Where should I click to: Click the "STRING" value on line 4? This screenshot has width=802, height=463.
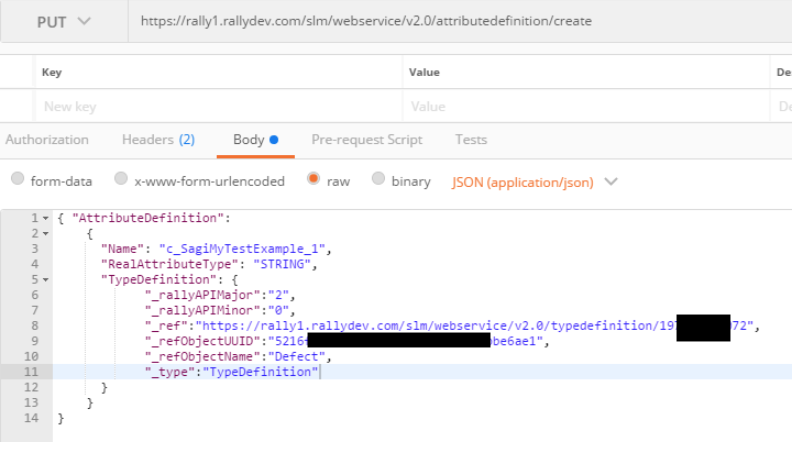click(x=282, y=264)
